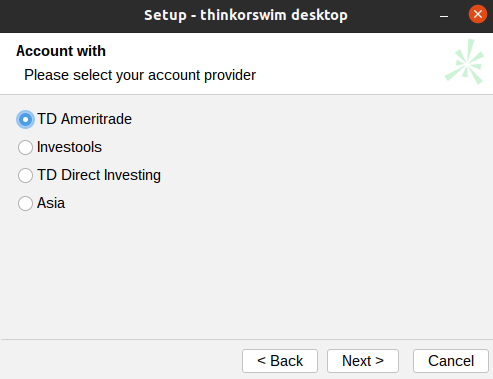Viewport: 493px width, 379px height.
Task: Minimize the Setup window
Action: click(x=444, y=15)
